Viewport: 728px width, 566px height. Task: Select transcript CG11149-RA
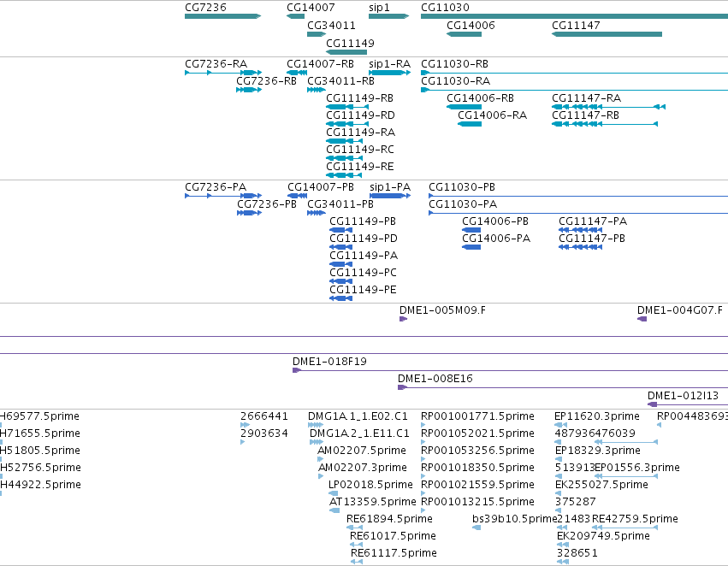(x=361, y=133)
